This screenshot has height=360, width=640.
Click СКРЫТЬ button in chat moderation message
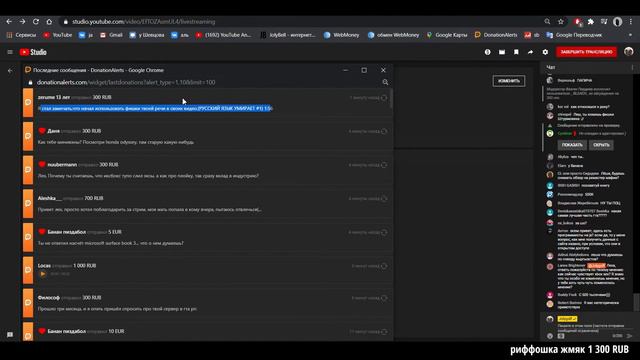[601, 145]
